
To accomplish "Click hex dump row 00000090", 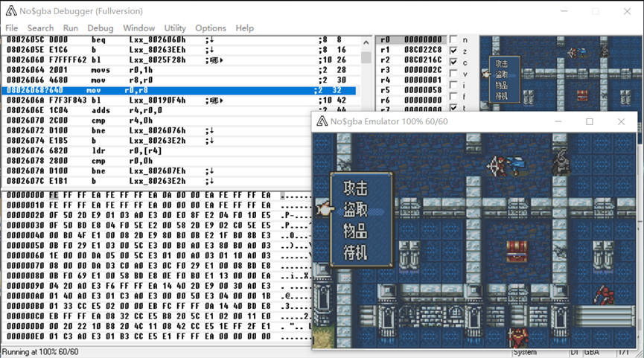I will [156, 286].
